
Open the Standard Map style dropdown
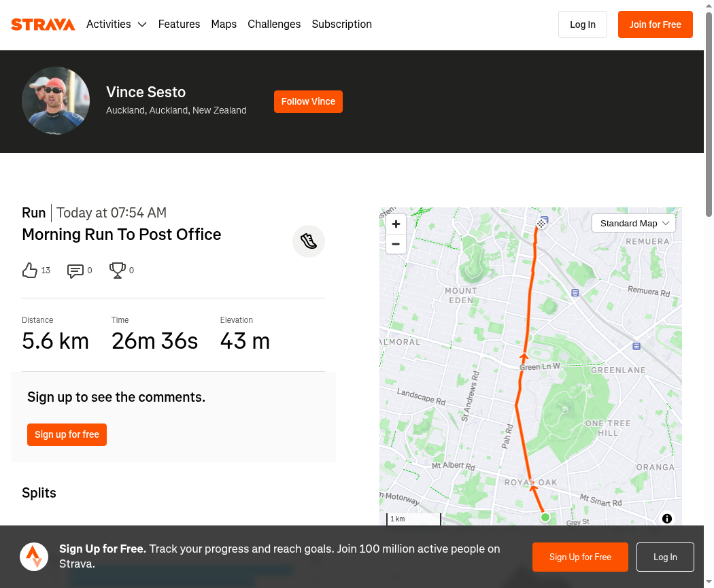tap(633, 224)
